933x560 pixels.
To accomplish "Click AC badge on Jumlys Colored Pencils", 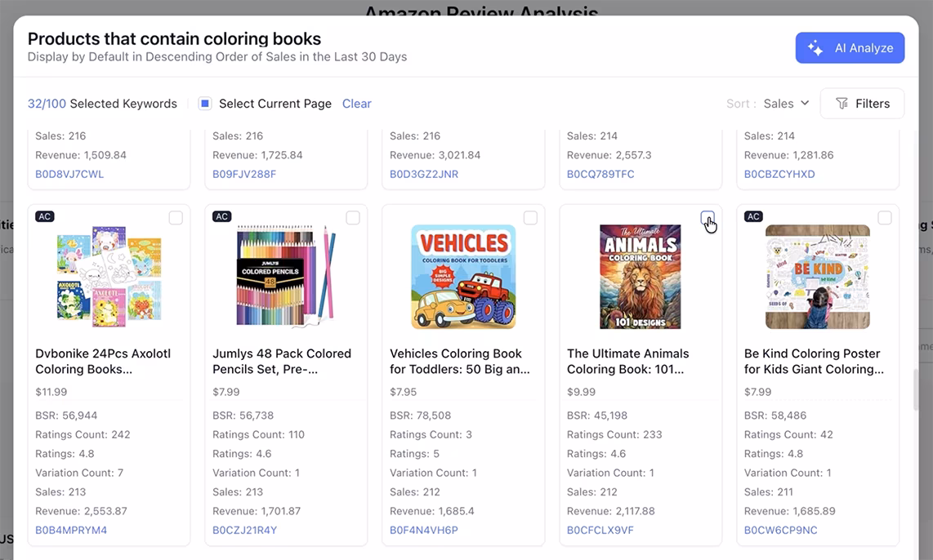I will coord(221,216).
